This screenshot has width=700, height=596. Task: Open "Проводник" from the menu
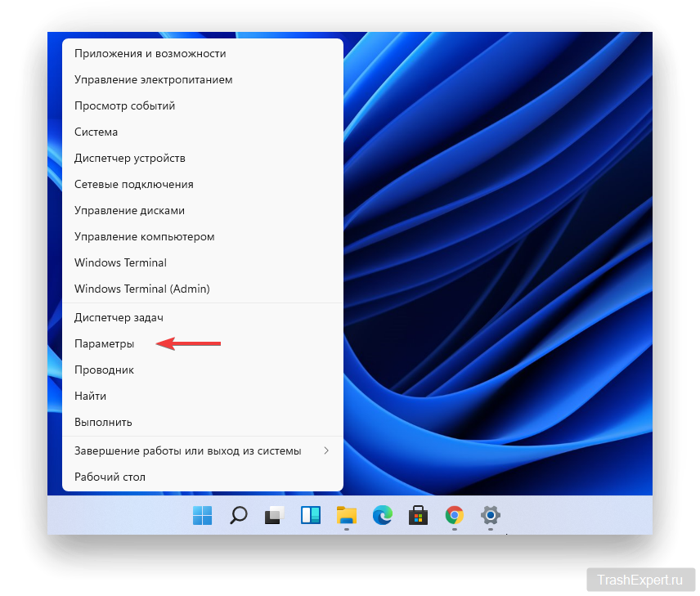click(x=203, y=370)
